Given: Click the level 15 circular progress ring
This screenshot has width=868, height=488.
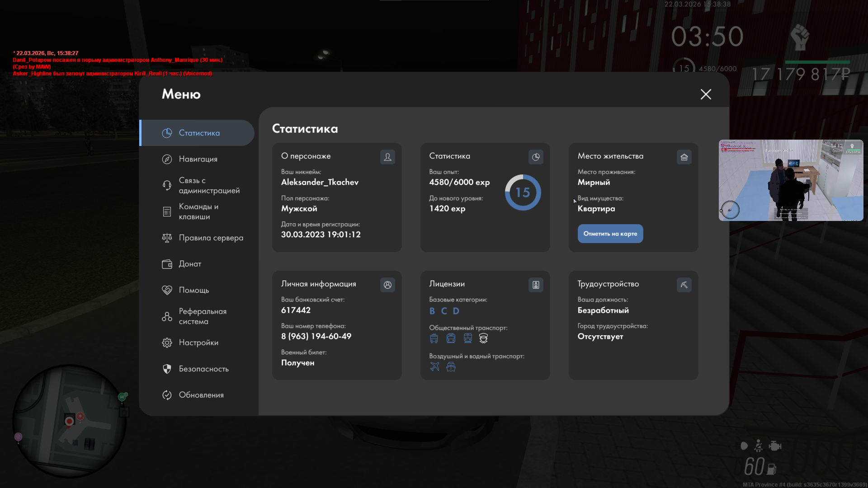Looking at the screenshot, I should pos(523,192).
